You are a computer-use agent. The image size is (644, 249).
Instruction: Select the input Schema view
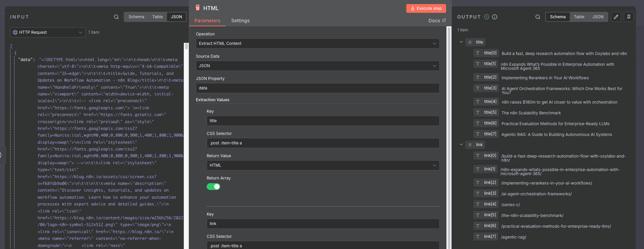pos(136,17)
